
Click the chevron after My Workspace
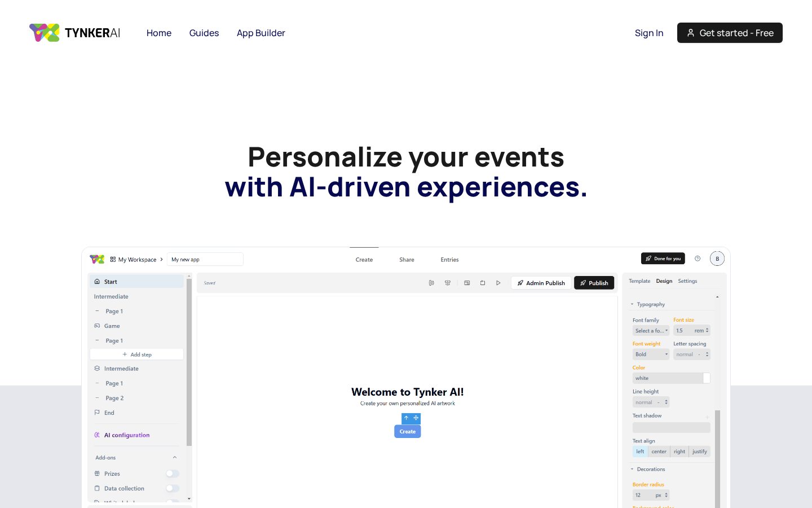(x=161, y=260)
